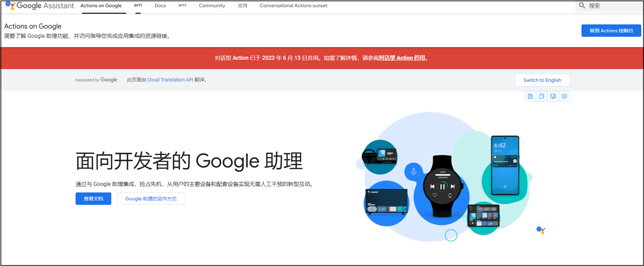The image size is (644, 266).
Task: Click the microphone icon in illustration
Action: click(414, 171)
